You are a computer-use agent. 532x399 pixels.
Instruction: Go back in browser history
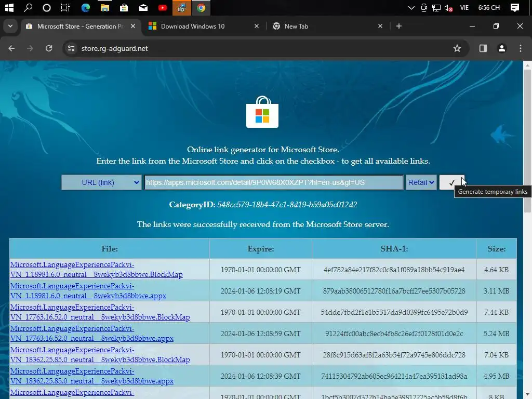click(x=11, y=48)
